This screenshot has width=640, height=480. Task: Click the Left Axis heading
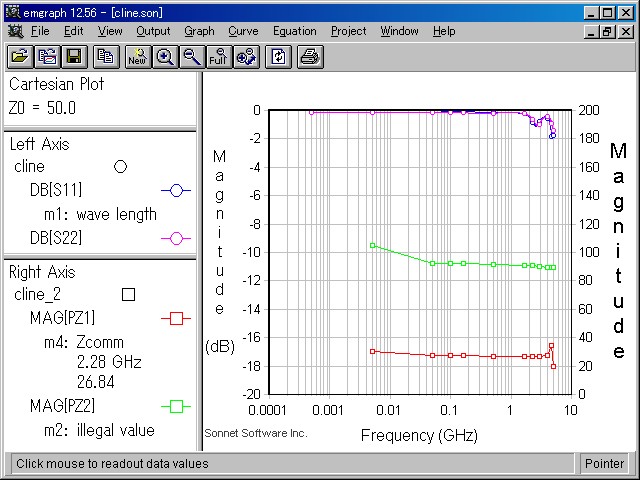tap(39, 144)
